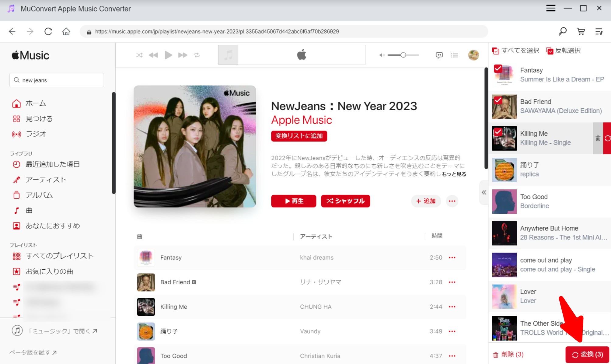The width and height of the screenshot is (611, 364).
Task: Collapse the conversion list side panel
Action: (x=484, y=192)
